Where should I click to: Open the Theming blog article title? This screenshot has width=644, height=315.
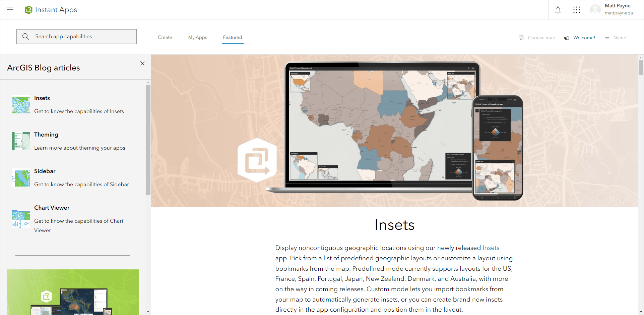pos(46,135)
